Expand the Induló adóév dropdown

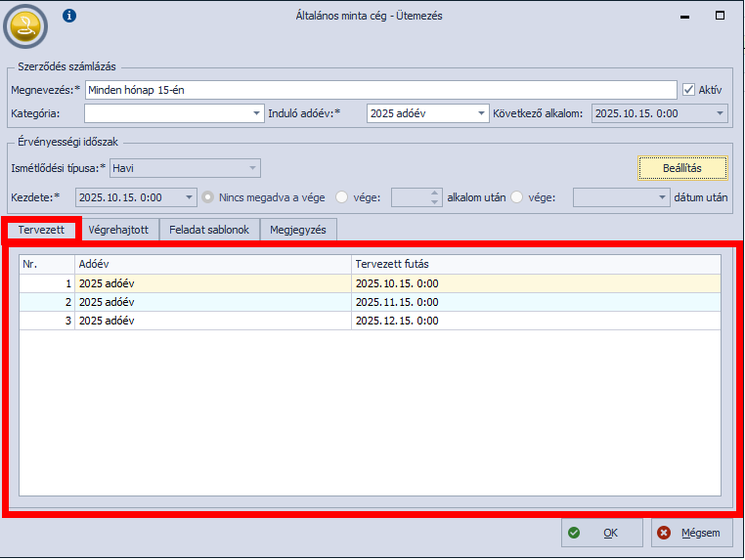tap(481, 113)
